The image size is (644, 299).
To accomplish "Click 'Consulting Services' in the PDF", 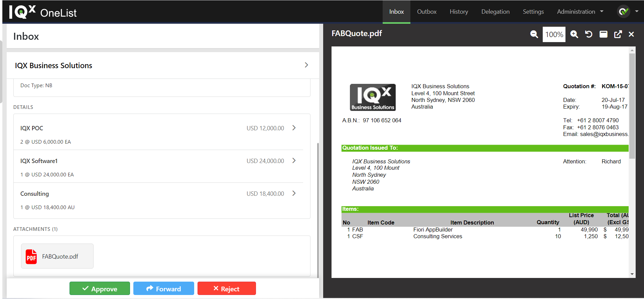I will click(437, 236).
